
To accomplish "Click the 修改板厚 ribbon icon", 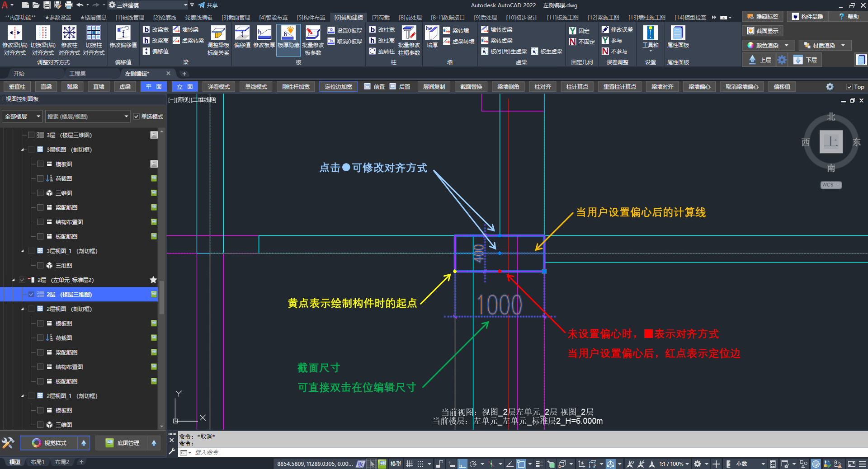I will tap(264, 33).
